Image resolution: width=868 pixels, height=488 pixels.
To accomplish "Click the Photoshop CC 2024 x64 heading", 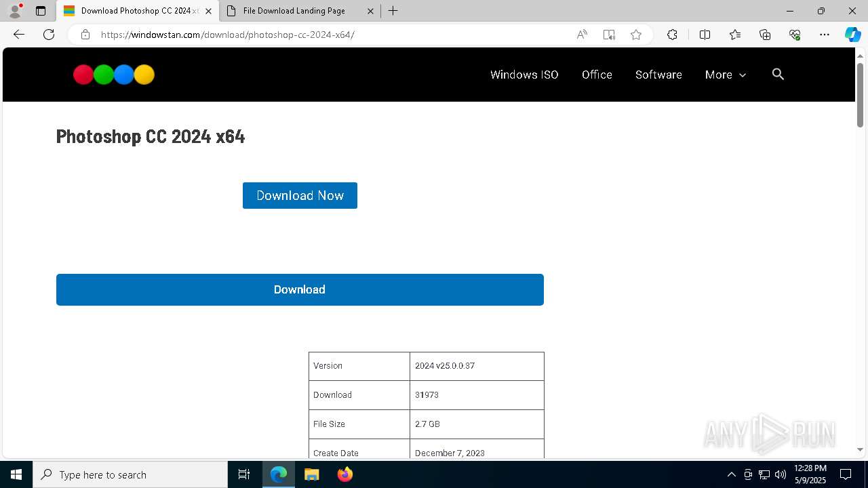I will (151, 136).
